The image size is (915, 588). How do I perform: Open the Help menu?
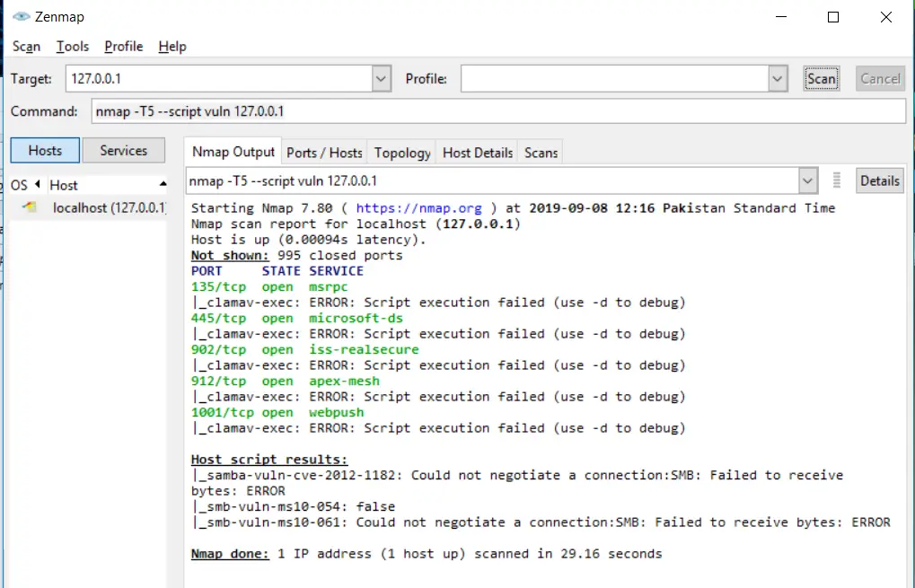pos(172,46)
